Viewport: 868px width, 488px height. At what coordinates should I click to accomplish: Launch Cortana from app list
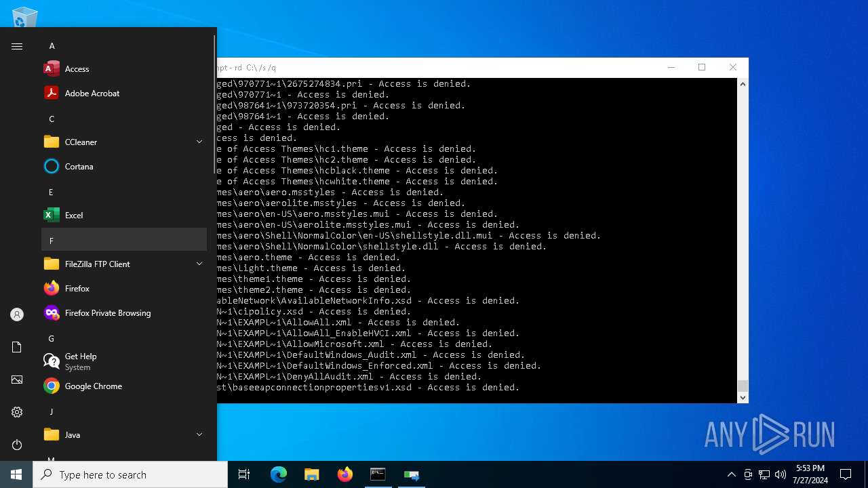click(124, 167)
